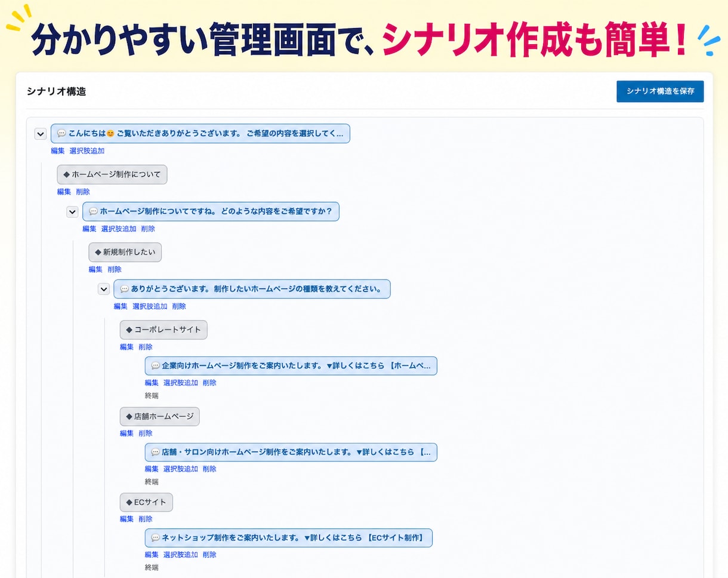Edit the コーポレートサイト choice

tap(127, 347)
